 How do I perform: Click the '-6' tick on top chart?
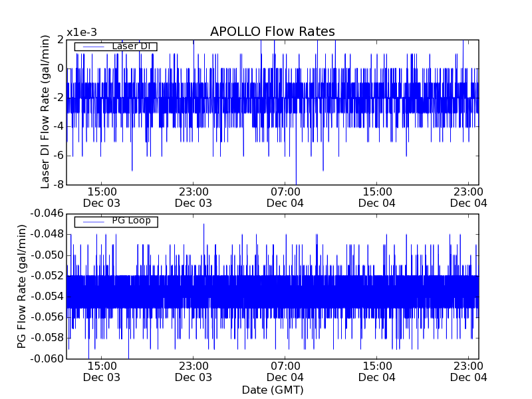pyautogui.click(x=58, y=156)
